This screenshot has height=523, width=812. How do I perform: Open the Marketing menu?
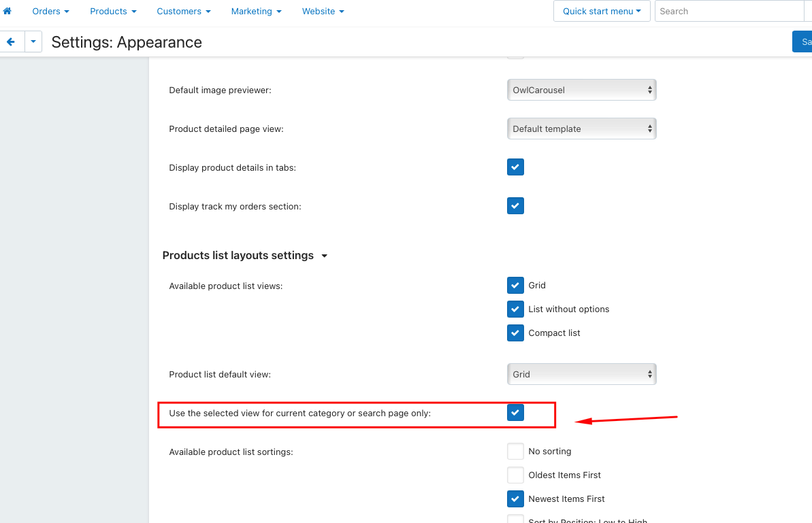(256, 11)
